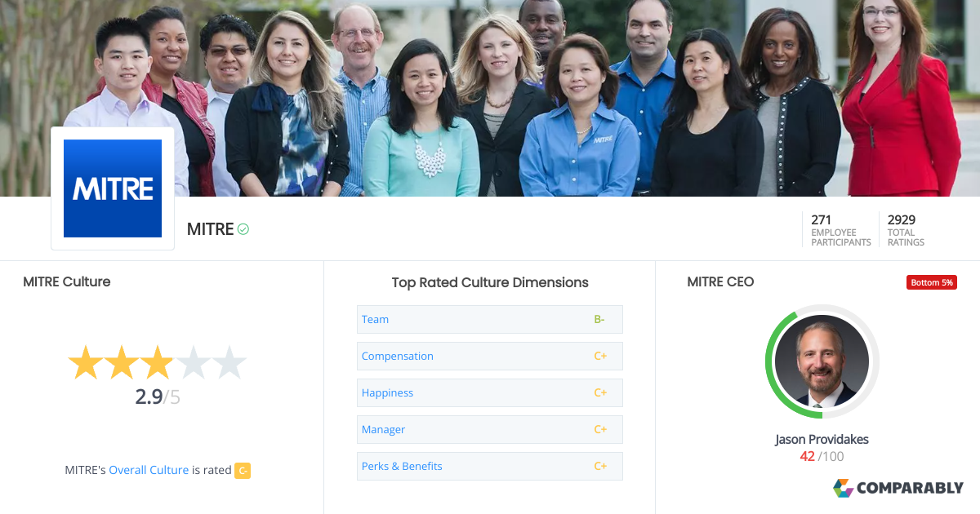980x514 pixels.
Task: Click the CEO score 42 /100
Action: coord(822,456)
